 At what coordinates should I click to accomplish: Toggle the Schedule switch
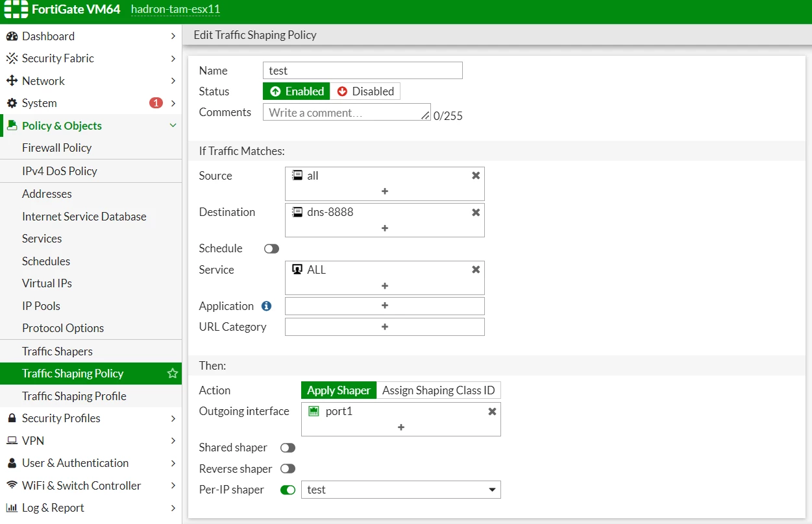(271, 249)
